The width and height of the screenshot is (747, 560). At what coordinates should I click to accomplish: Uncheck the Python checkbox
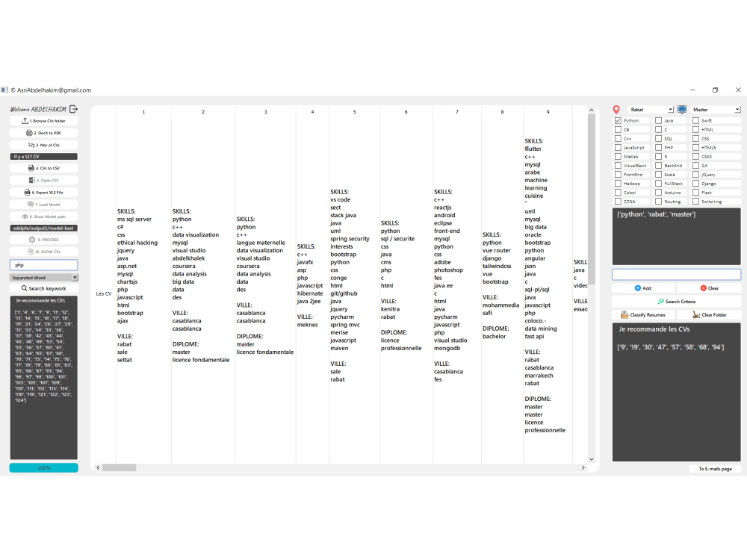coord(618,121)
